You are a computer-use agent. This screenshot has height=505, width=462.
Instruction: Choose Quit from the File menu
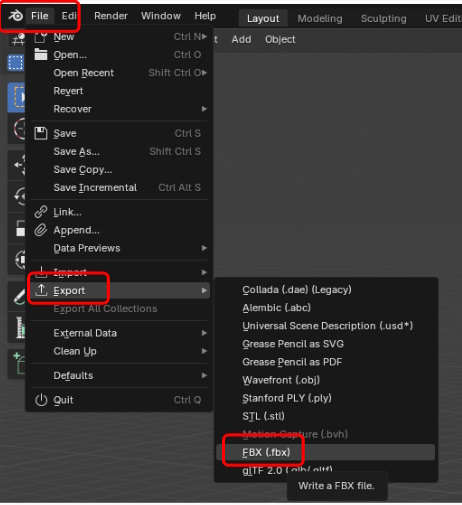tap(119, 400)
